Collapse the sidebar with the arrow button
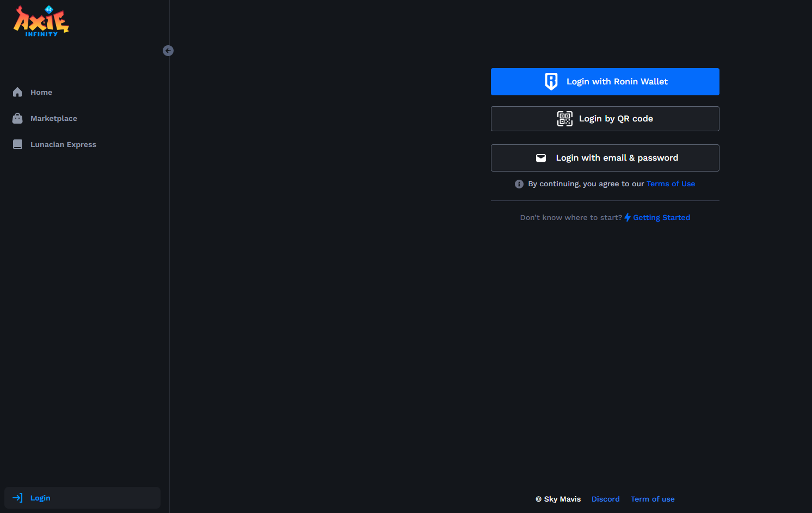The width and height of the screenshot is (812, 513). pos(168,51)
